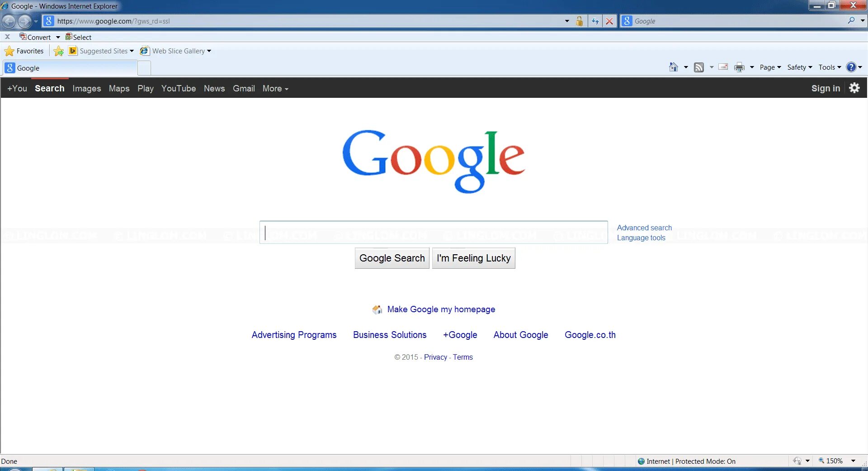Click the main Google search input box
Viewport: 868px width, 471px height.
click(x=434, y=232)
